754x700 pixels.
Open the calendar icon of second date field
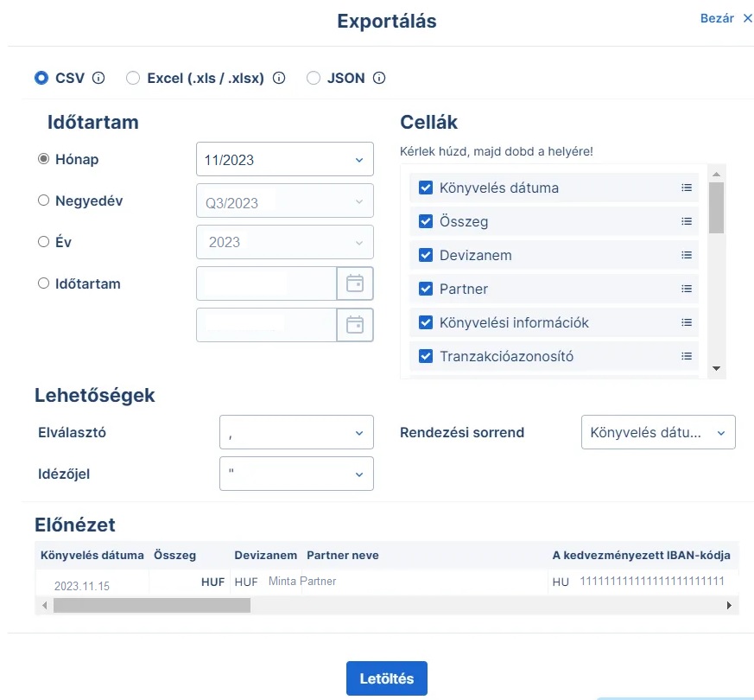pyautogui.click(x=355, y=325)
